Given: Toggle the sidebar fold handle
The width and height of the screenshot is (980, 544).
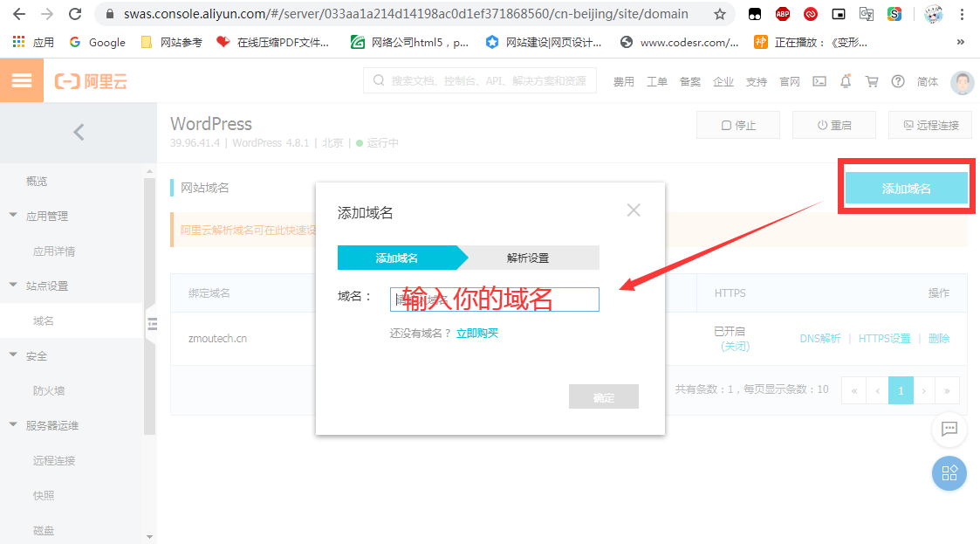Looking at the screenshot, I should pos(151,323).
